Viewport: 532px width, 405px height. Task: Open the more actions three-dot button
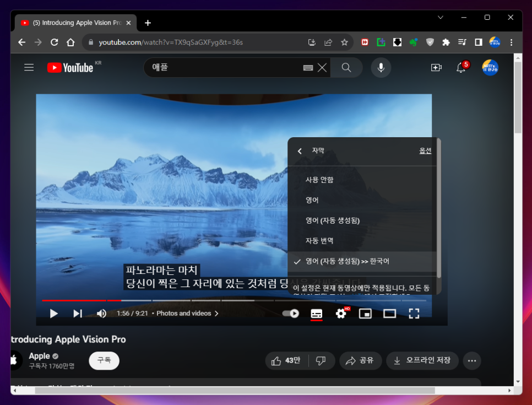click(472, 360)
